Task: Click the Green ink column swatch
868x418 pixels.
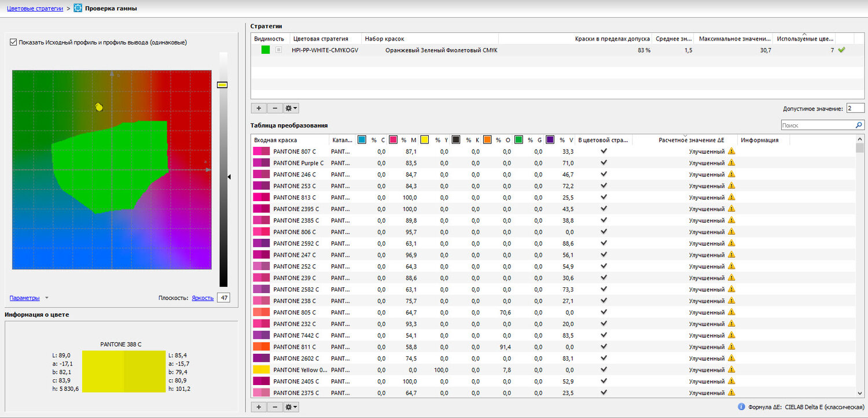Action: pos(518,140)
